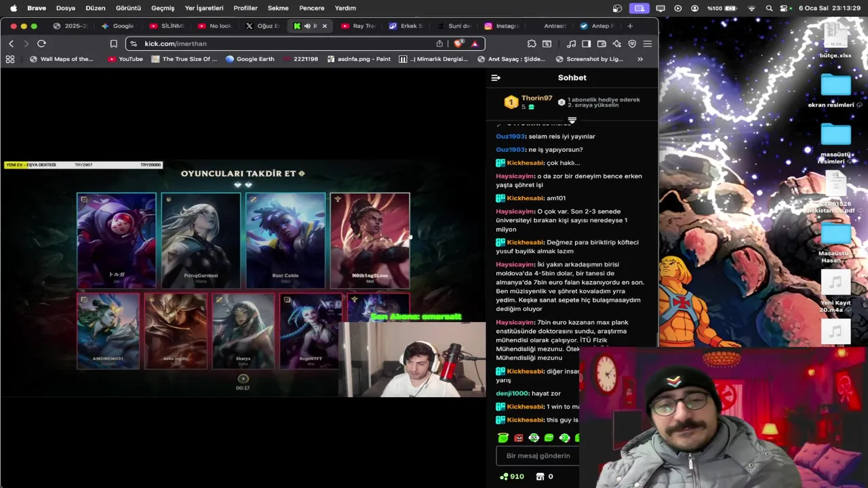Image resolution: width=868 pixels, height=488 pixels.
Task: Mute the audio on the Kick tab
Action: click(x=307, y=26)
